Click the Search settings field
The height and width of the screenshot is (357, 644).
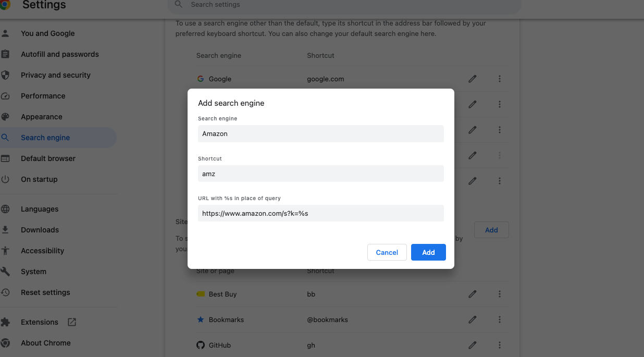click(343, 5)
